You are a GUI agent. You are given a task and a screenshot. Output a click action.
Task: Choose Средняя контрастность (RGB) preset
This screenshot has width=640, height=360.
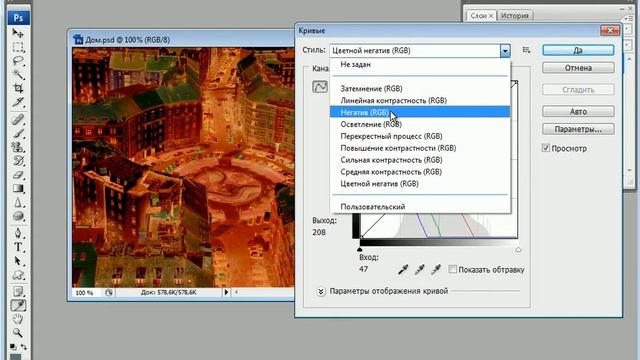click(420, 172)
